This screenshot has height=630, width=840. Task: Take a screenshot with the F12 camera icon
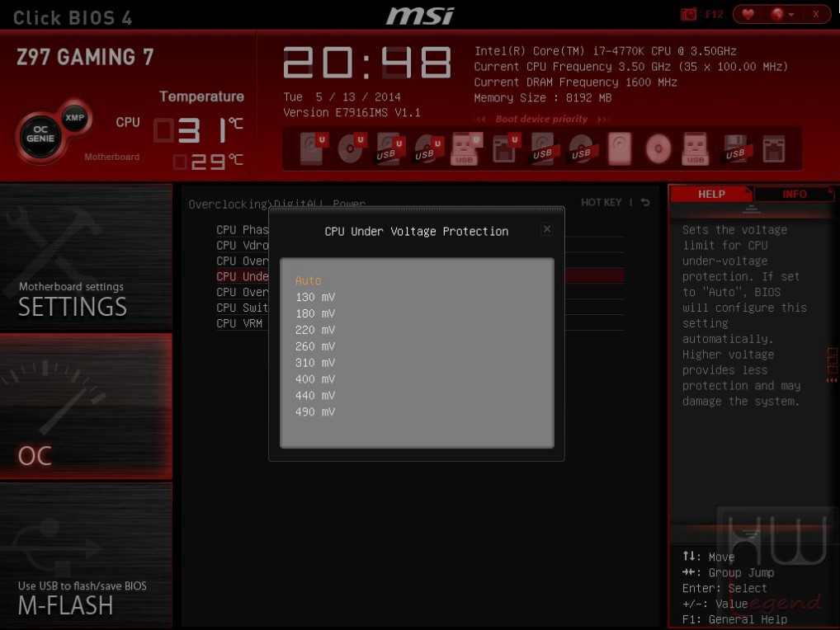tap(688, 14)
